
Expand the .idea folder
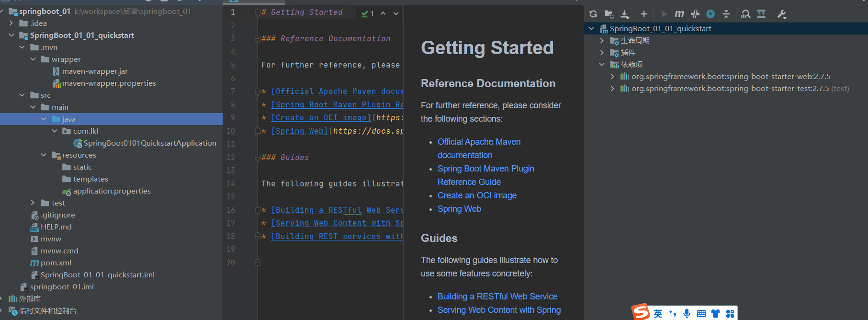11,23
